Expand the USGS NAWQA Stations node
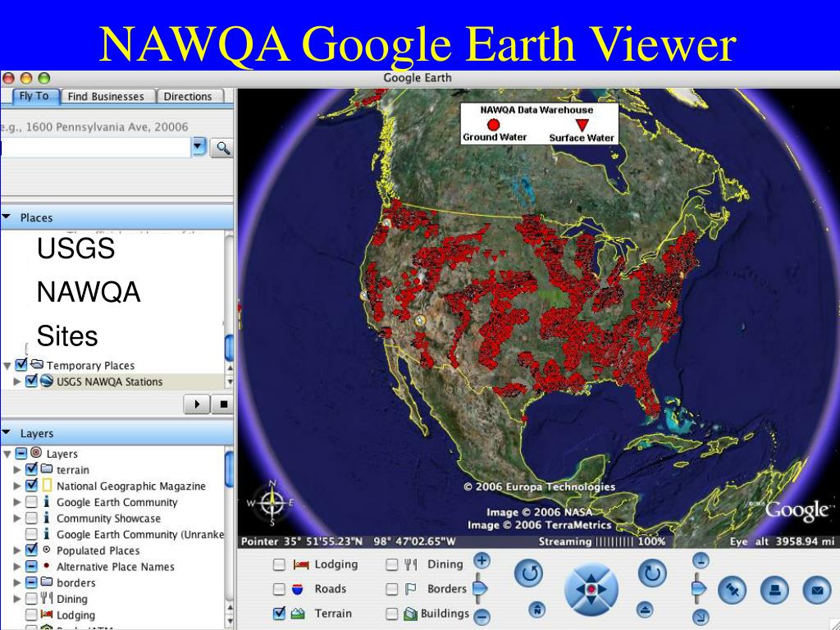 17,381
